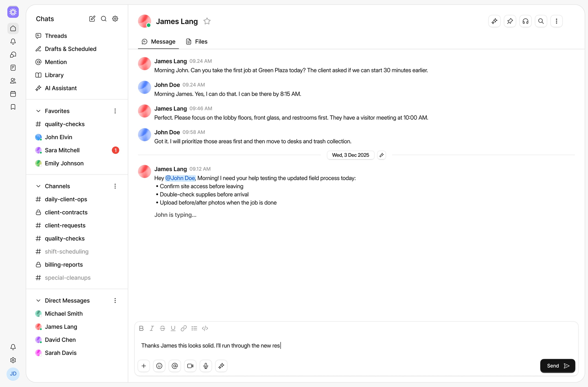Compose a new chat message
Image resolution: width=588 pixels, height=387 pixels.
click(92, 19)
